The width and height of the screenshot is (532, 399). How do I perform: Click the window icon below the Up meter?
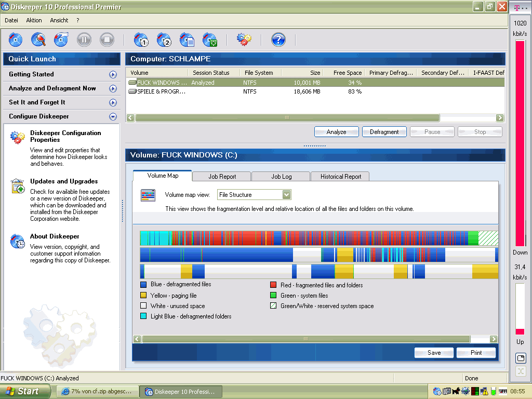(x=521, y=358)
